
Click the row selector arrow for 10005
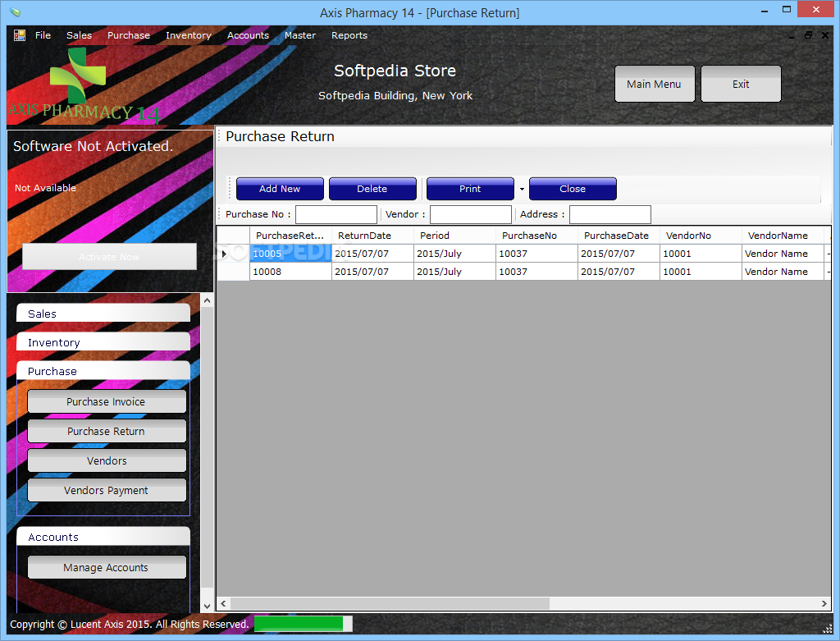[224, 254]
